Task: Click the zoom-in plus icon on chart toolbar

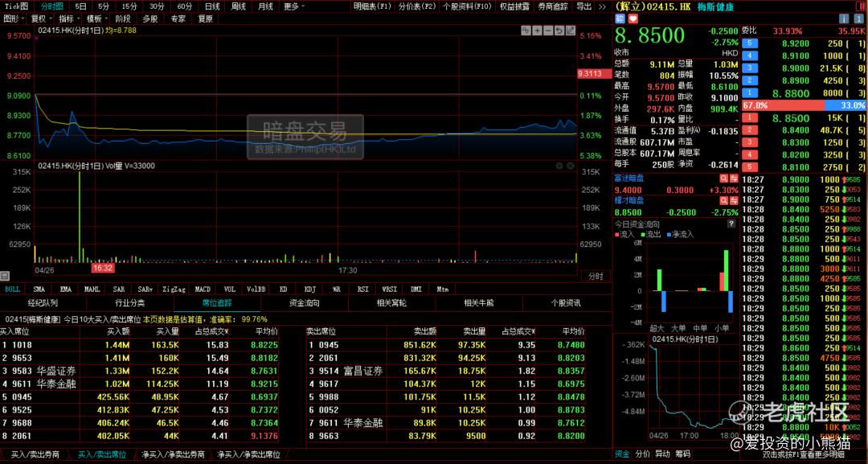Action: [536, 31]
